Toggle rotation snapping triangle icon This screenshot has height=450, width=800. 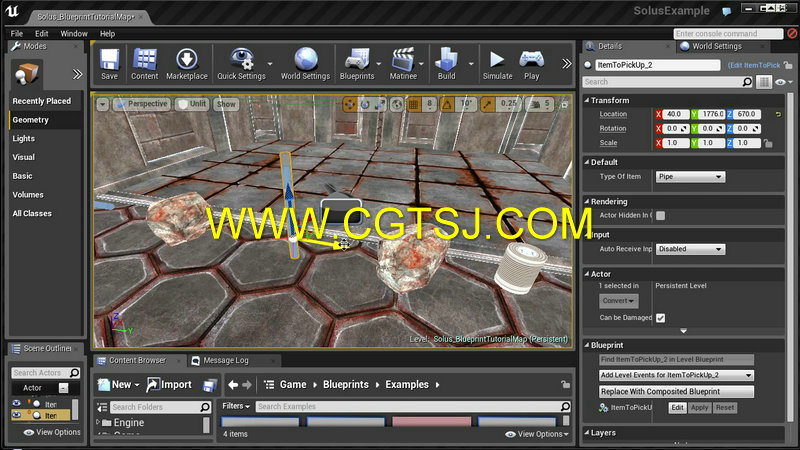click(x=447, y=104)
